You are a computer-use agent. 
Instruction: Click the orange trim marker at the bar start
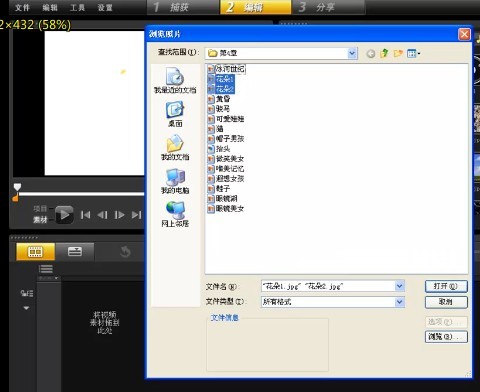15,198
